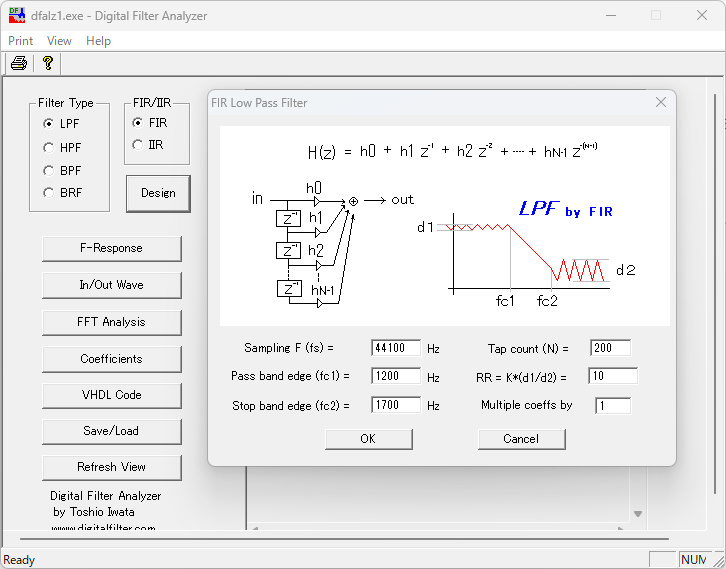The image size is (726, 569).
Task: Click the Print toolbar icon
Action: coord(18,64)
